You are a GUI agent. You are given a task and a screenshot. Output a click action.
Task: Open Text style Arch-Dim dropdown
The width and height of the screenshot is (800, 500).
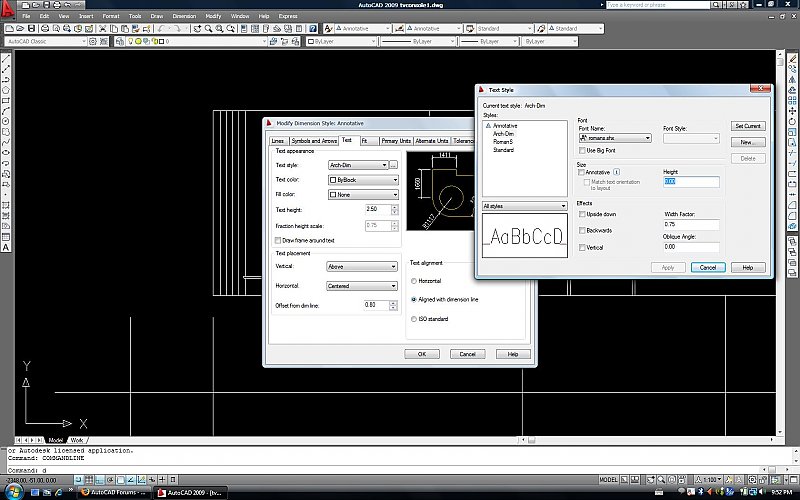click(358, 165)
